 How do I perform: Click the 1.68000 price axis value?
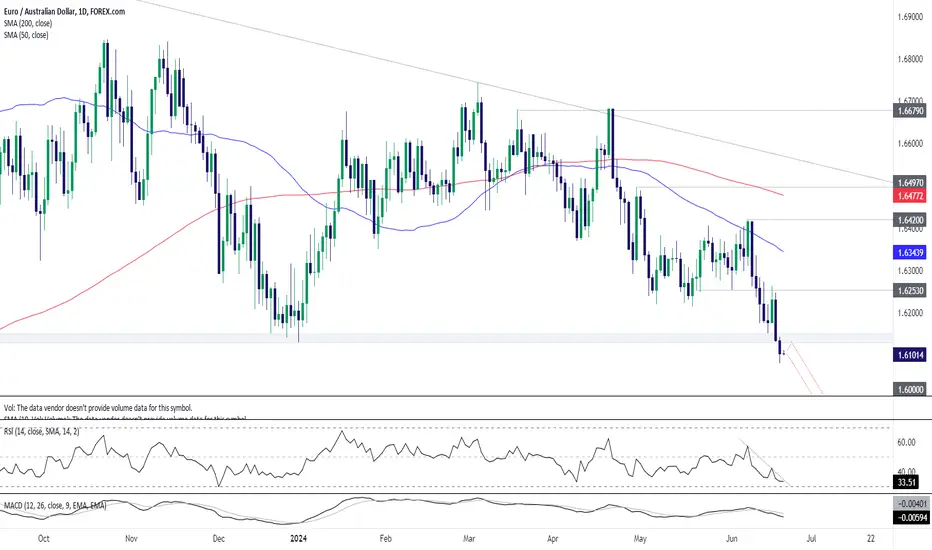[910, 59]
